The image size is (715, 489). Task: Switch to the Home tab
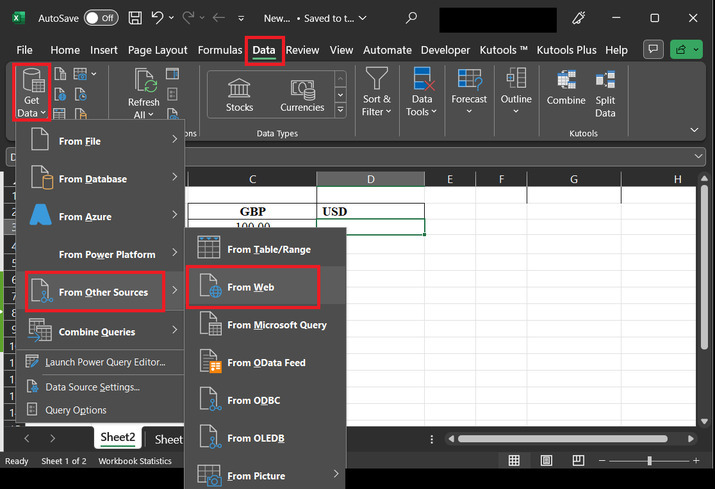[65, 50]
